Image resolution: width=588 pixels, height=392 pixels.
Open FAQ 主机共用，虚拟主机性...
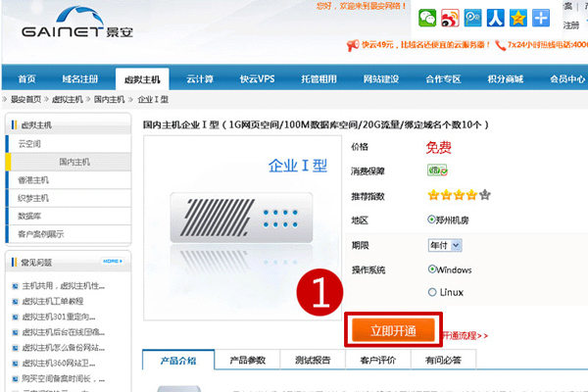pos(64,286)
